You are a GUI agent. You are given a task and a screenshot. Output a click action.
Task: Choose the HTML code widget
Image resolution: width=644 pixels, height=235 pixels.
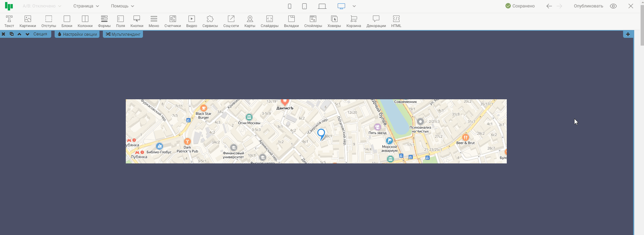pyautogui.click(x=396, y=21)
